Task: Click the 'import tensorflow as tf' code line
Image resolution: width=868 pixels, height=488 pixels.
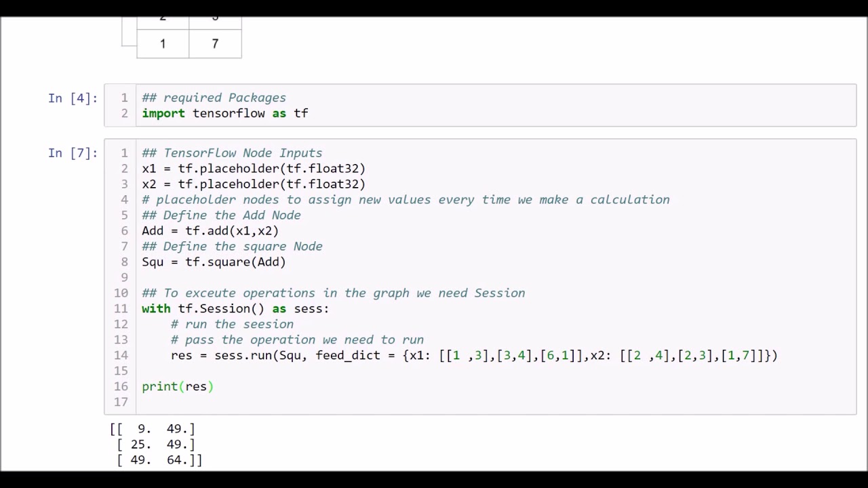Action: 225,113
